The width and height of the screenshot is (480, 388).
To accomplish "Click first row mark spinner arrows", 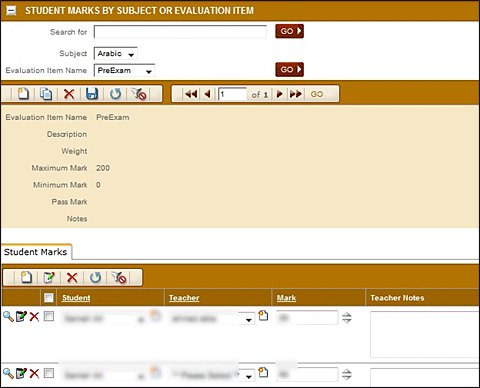I will 347,318.
